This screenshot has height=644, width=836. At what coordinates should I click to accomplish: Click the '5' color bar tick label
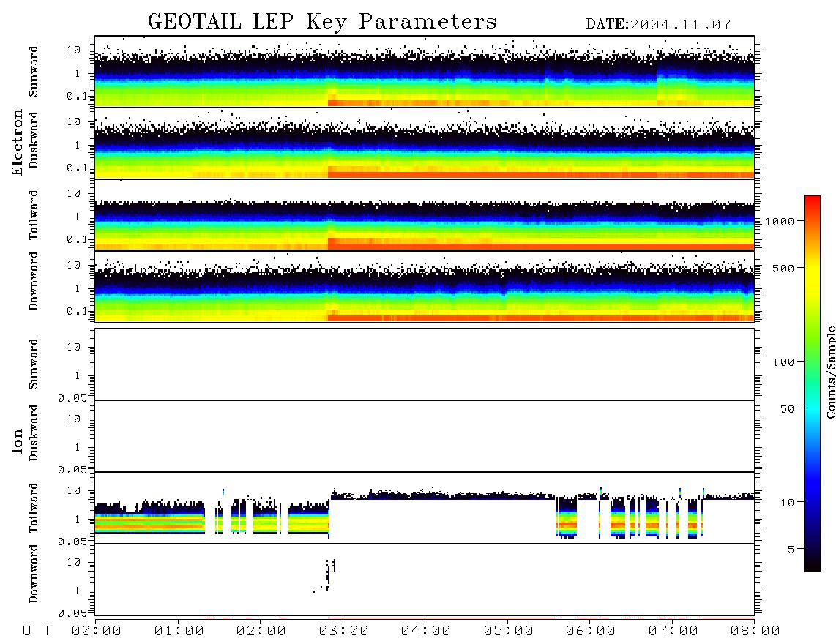[791, 550]
